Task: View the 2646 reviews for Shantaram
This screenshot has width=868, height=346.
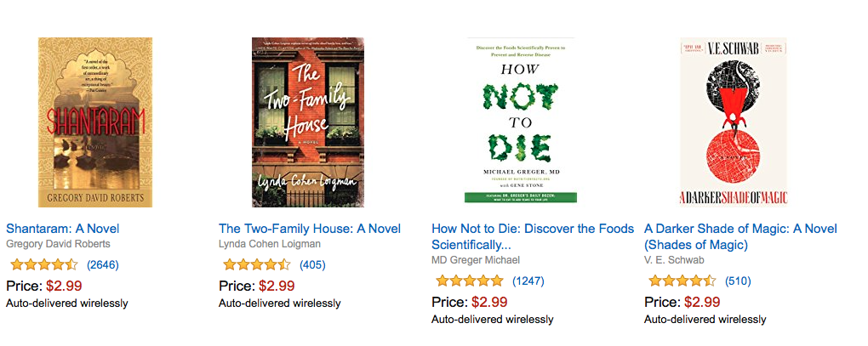Action: point(103,264)
